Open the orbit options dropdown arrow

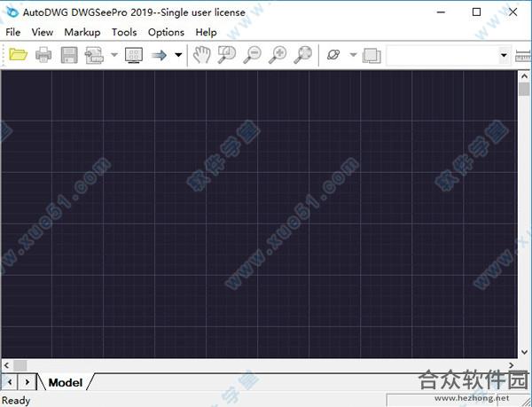[x=353, y=55]
